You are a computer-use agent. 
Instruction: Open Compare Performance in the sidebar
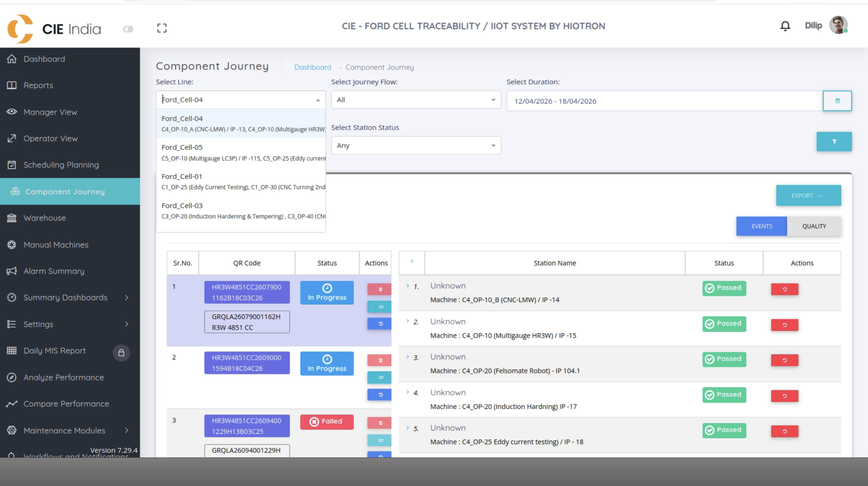(x=70, y=404)
